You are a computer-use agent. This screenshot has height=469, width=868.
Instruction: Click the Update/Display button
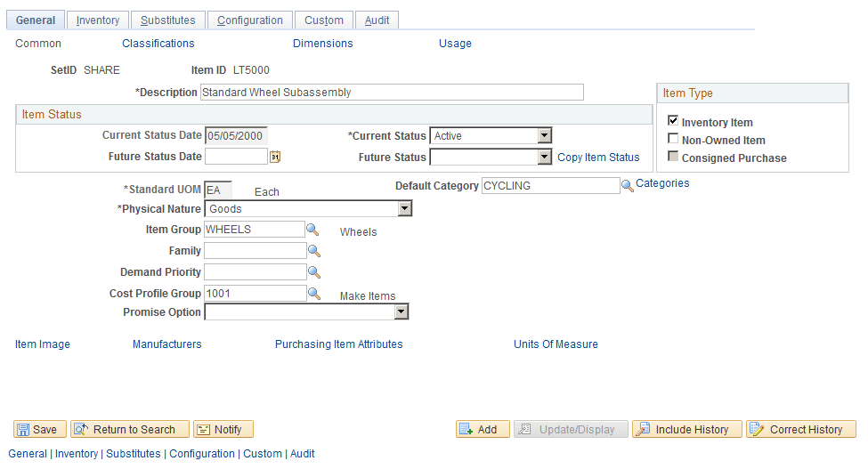click(x=571, y=429)
